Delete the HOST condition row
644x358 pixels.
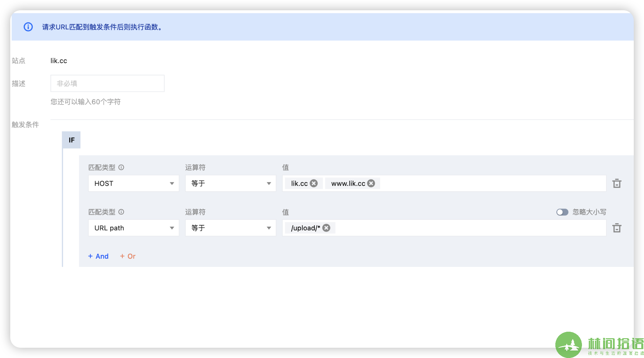pyautogui.click(x=617, y=183)
